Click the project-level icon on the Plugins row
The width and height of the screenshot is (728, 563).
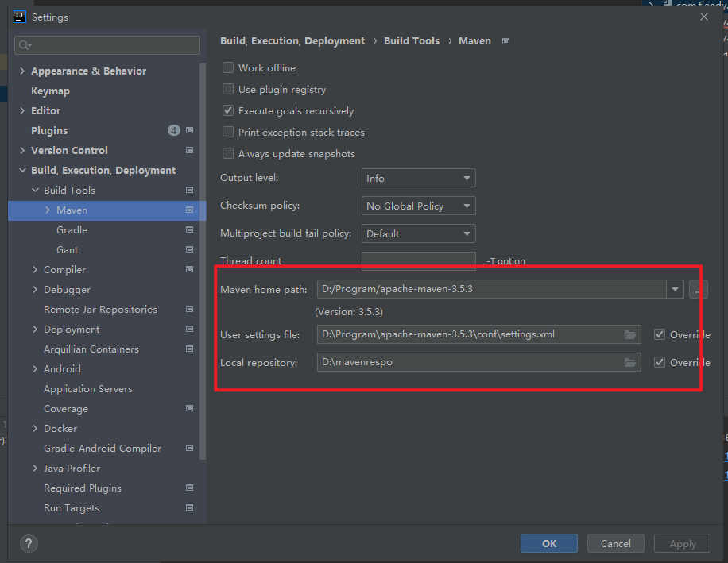[189, 130]
